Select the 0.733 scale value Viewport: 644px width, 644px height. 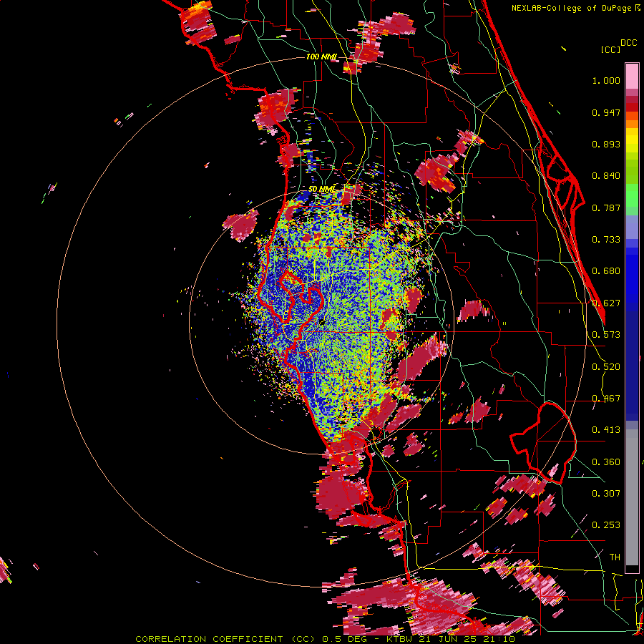pyautogui.click(x=606, y=240)
